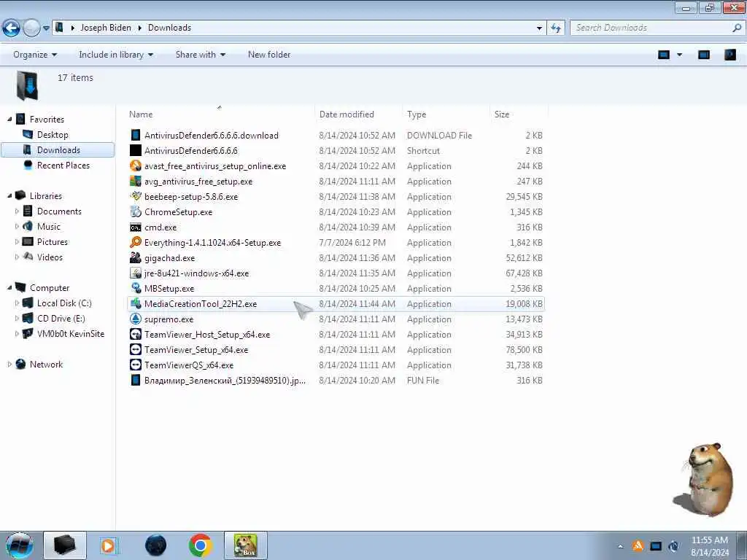Sort by Date modified column header
747x560 pixels.
point(347,114)
